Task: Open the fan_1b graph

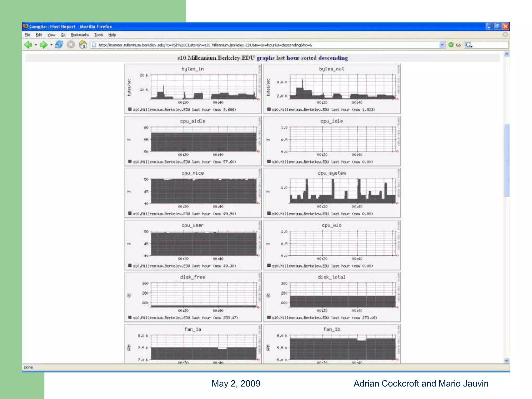Action: coord(332,344)
